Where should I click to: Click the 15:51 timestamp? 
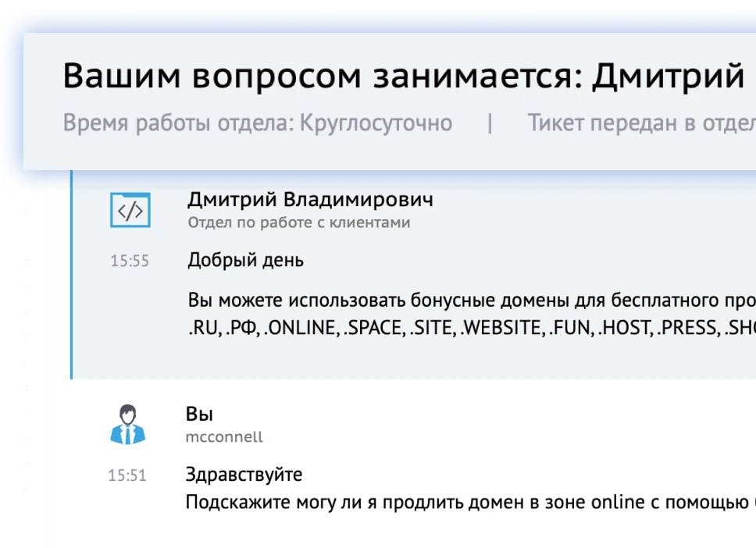click(127, 475)
